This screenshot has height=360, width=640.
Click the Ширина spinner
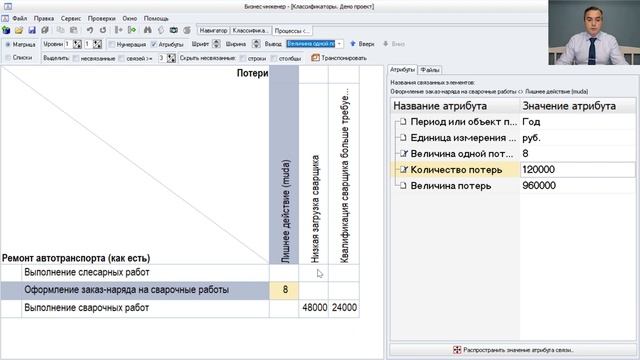pos(256,44)
